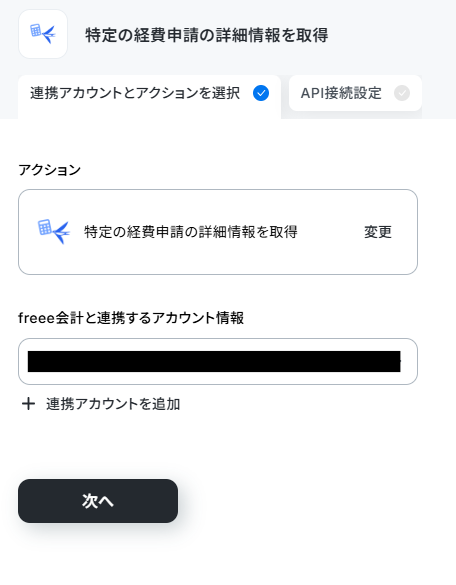456x585 pixels.
Task: Click the 連携アカウントを追加 link text
Action: pos(113,404)
